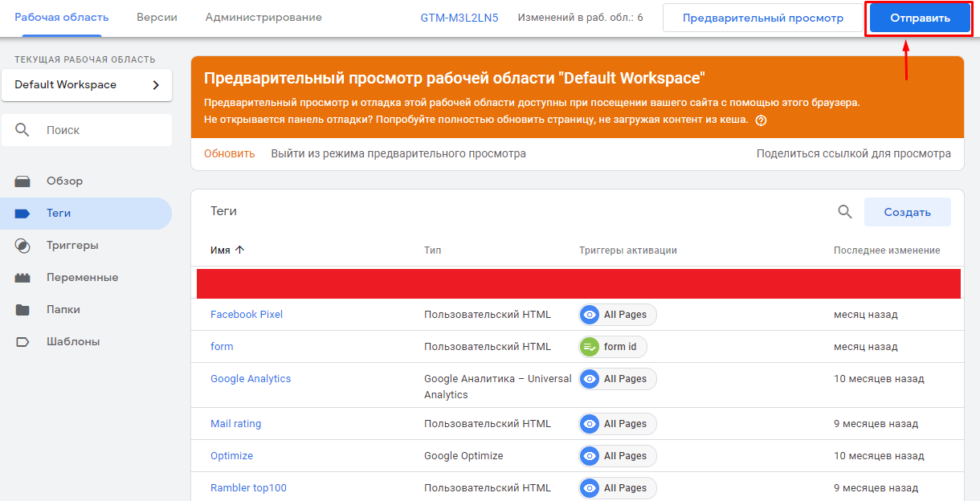Click the help question mark icon
980x501 pixels.
click(x=761, y=120)
